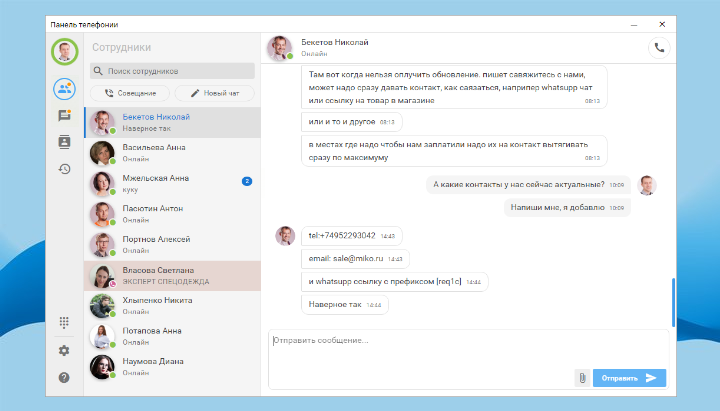Create a Новый чат

click(213, 93)
